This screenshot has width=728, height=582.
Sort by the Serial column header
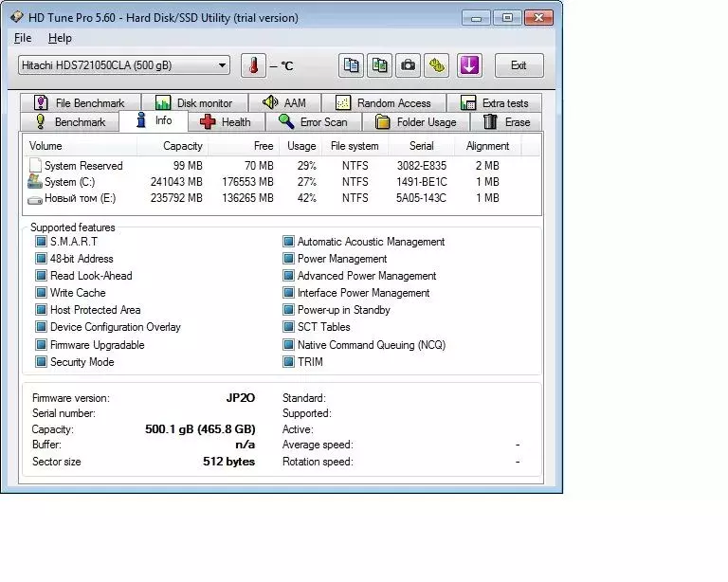(421, 146)
